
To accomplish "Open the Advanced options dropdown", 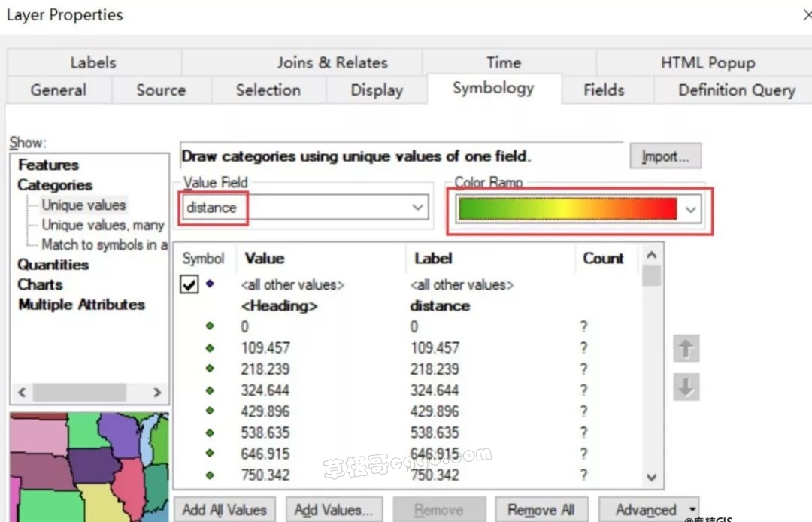I will click(691, 509).
